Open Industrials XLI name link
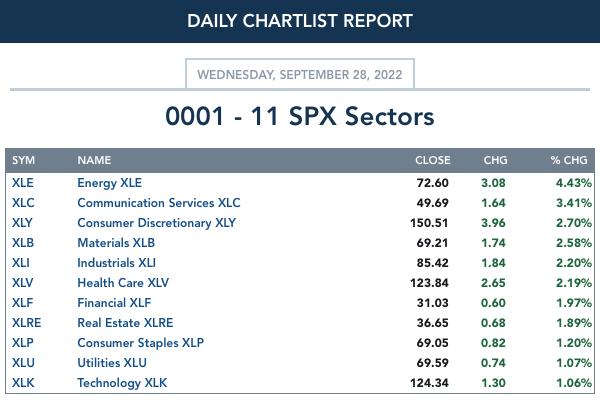 pyautogui.click(x=116, y=263)
